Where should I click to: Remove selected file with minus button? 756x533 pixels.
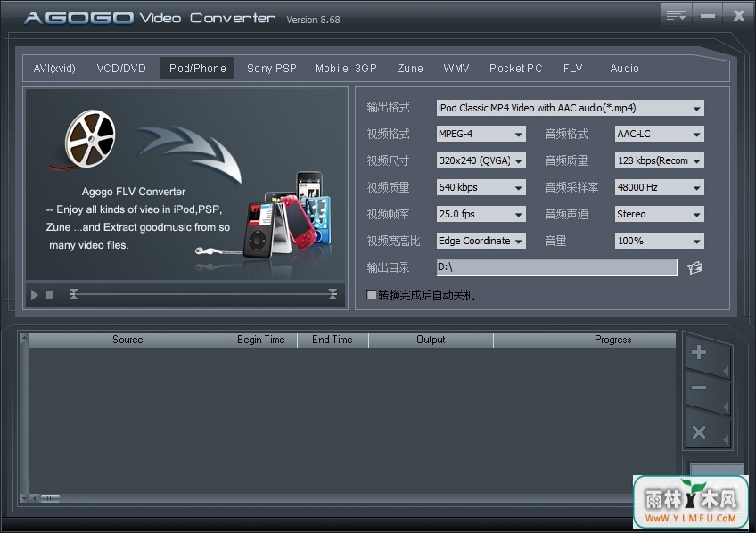coord(699,388)
